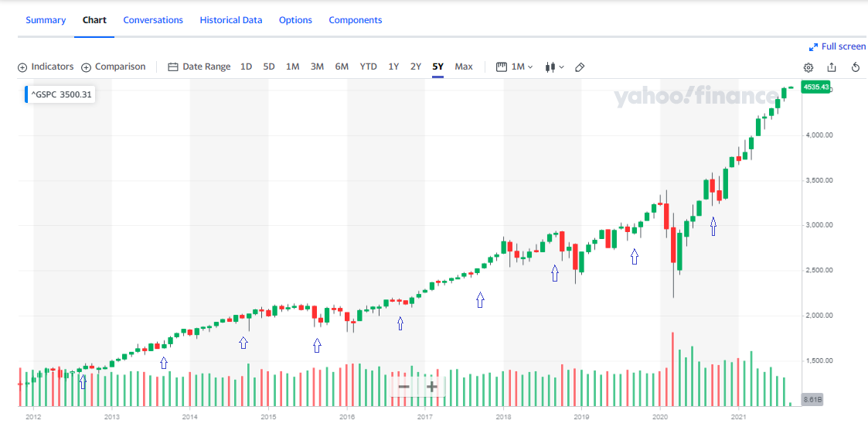The image size is (868, 427).
Task: Click the 2018 year label
Action: coord(503,415)
